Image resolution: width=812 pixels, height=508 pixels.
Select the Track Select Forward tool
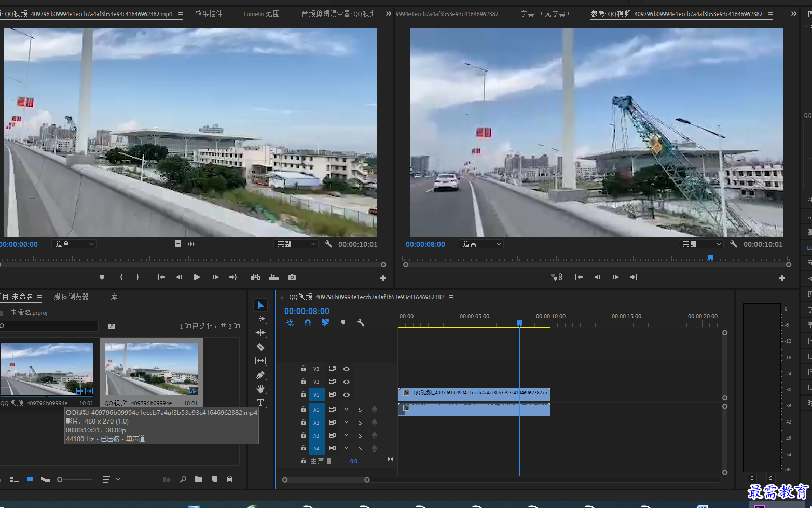click(x=260, y=319)
